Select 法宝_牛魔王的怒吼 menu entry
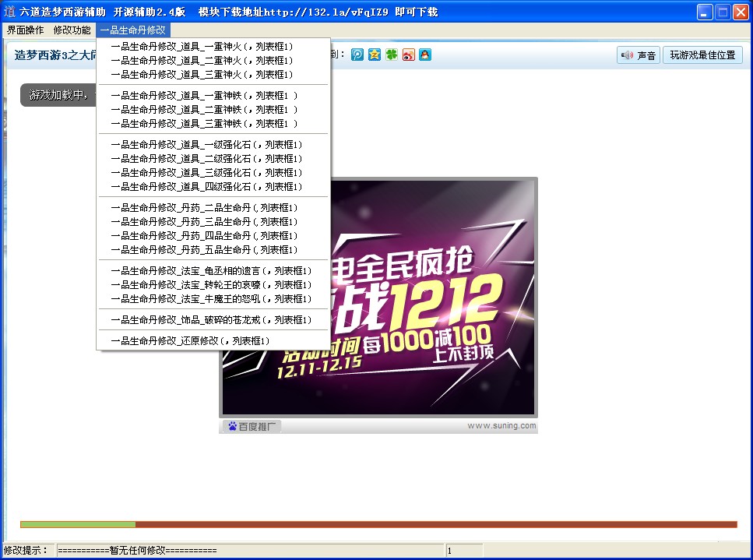The width and height of the screenshot is (753, 560). pyautogui.click(x=211, y=299)
